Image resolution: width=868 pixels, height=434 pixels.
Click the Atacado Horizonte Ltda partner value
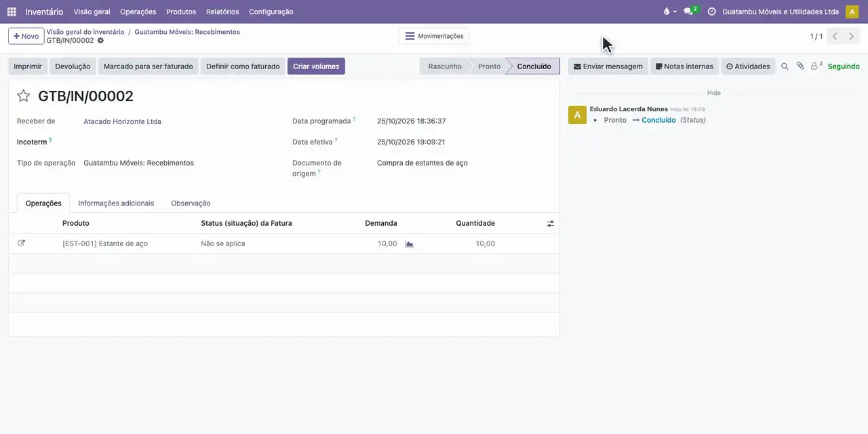(122, 121)
